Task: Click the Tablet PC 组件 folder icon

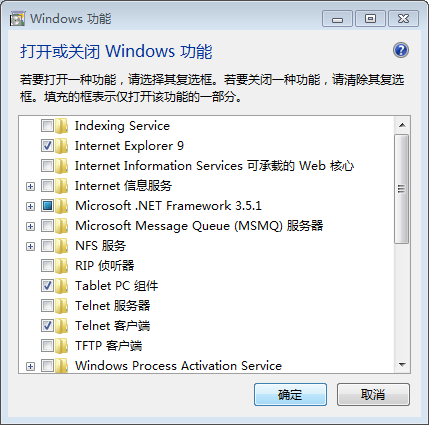Action: click(62, 286)
